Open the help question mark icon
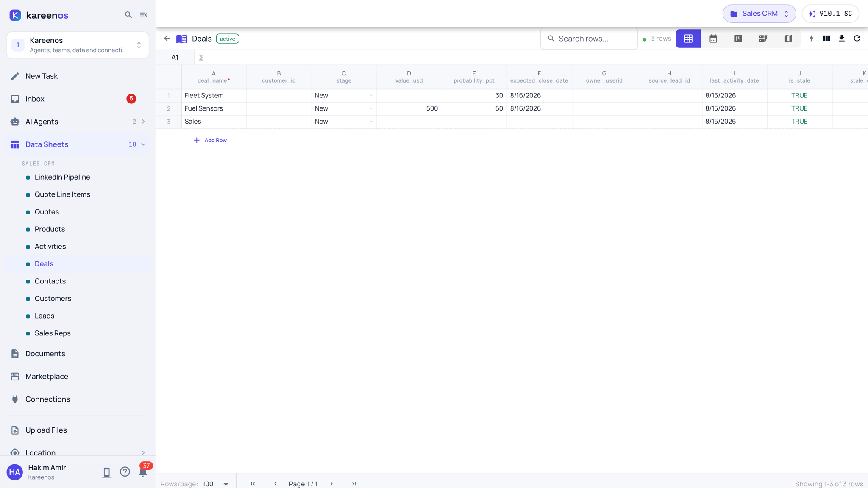This screenshot has width=868, height=488. pyautogui.click(x=125, y=472)
